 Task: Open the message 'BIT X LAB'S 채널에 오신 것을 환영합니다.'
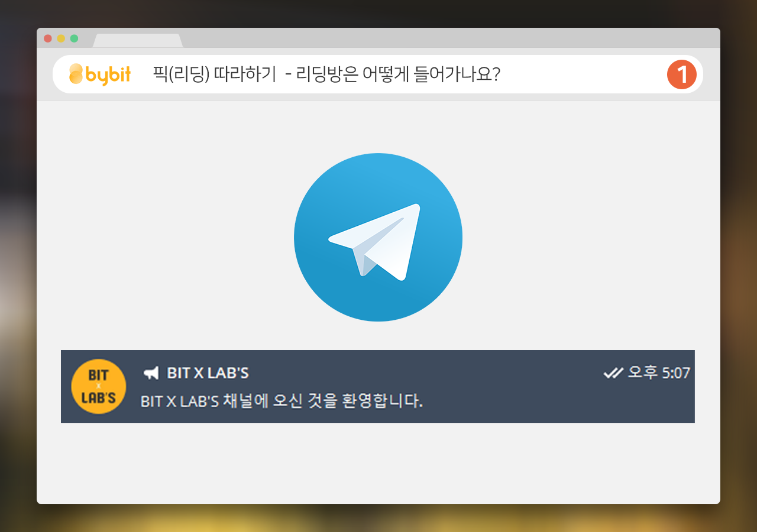tap(282, 401)
